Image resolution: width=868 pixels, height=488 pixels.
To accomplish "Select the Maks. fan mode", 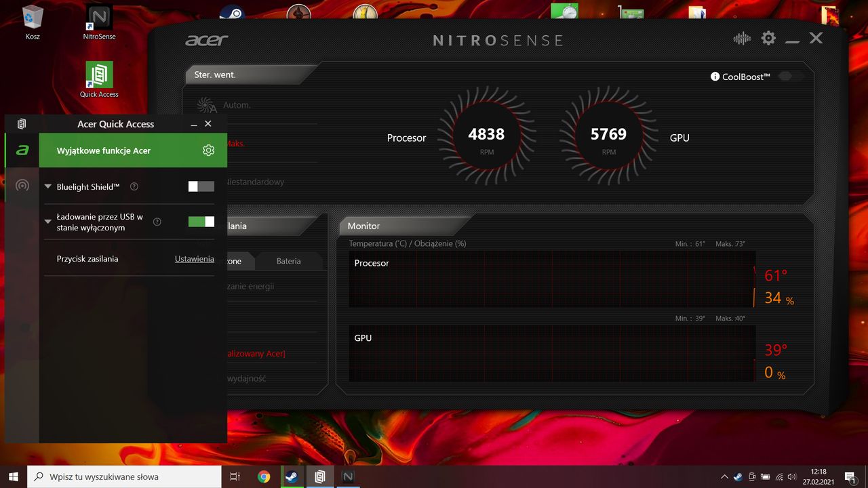I will click(236, 144).
